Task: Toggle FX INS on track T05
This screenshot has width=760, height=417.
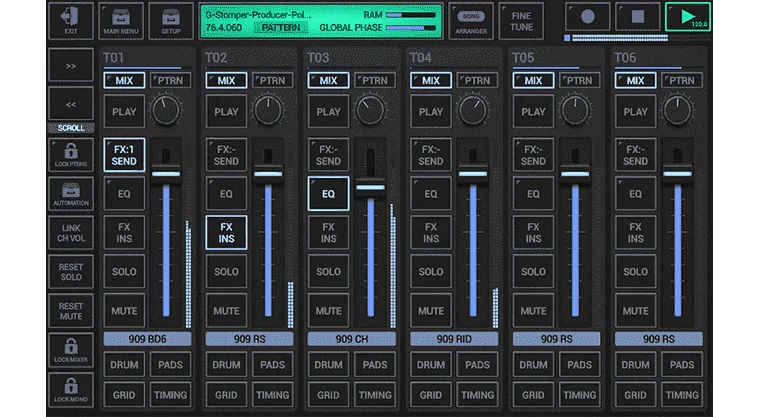Action: point(533,233)
